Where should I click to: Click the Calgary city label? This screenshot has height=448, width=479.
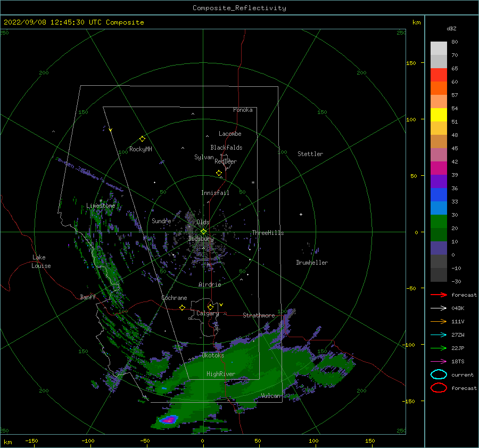click(208, 313)
